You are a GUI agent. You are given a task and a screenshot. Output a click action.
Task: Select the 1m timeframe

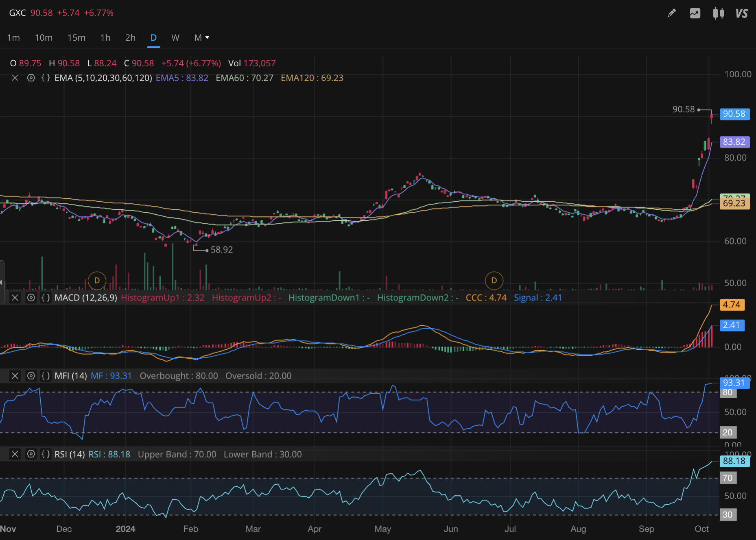pos(13,37)
